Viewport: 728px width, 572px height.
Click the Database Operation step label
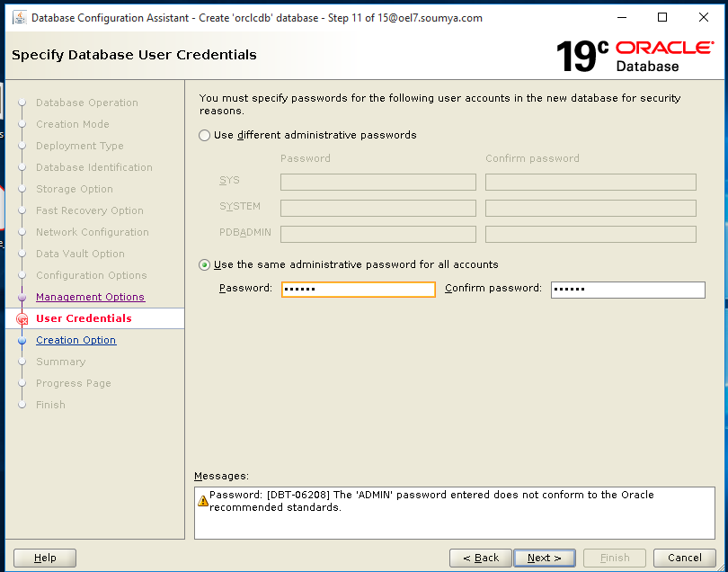[x=87, y=103]
